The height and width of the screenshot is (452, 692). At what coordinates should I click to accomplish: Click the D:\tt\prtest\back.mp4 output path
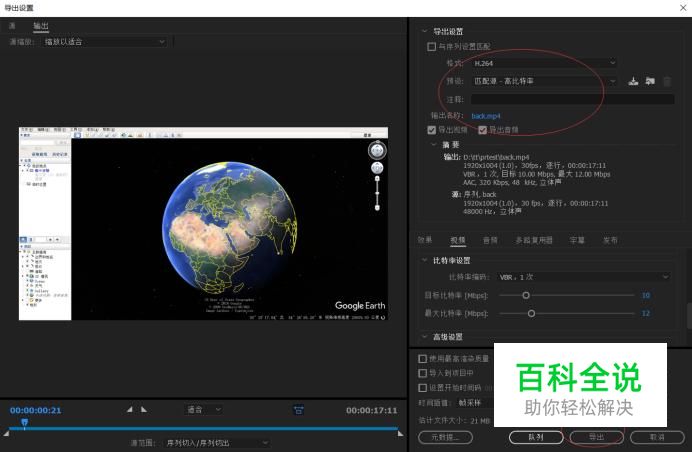496,157
